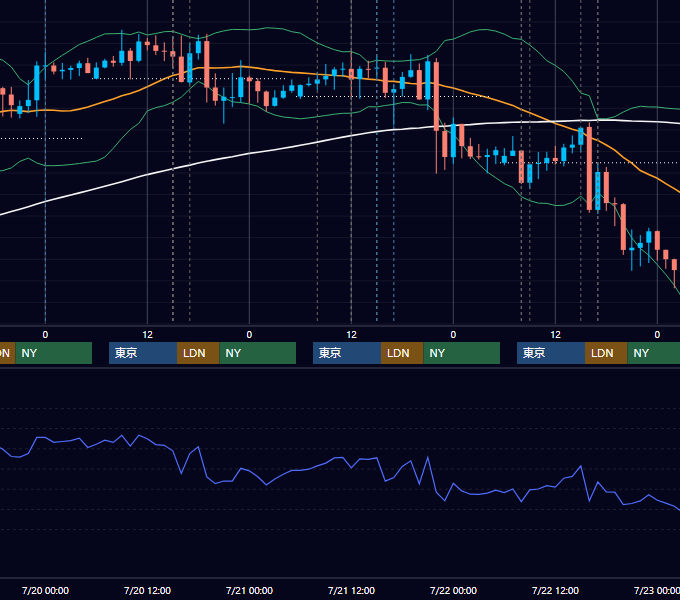This screenshot has width=680, height=600.
Task: Click the 7/23 00:00 date label
Action: pyautogui.click(x=657, y=590)
